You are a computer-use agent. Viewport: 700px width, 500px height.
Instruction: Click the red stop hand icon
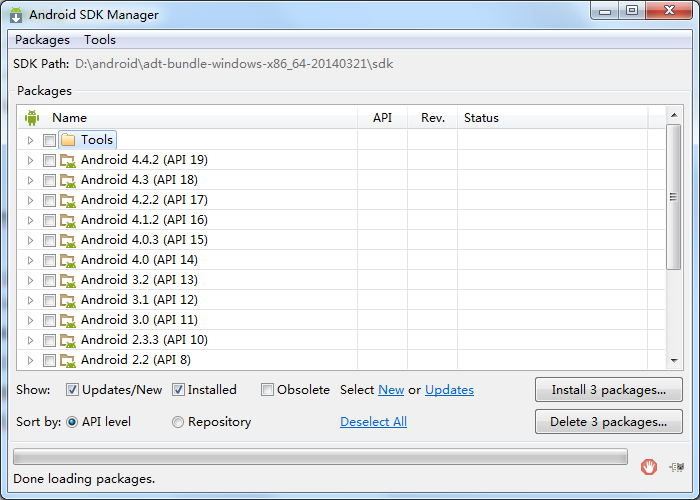click(x=649, y=467)
